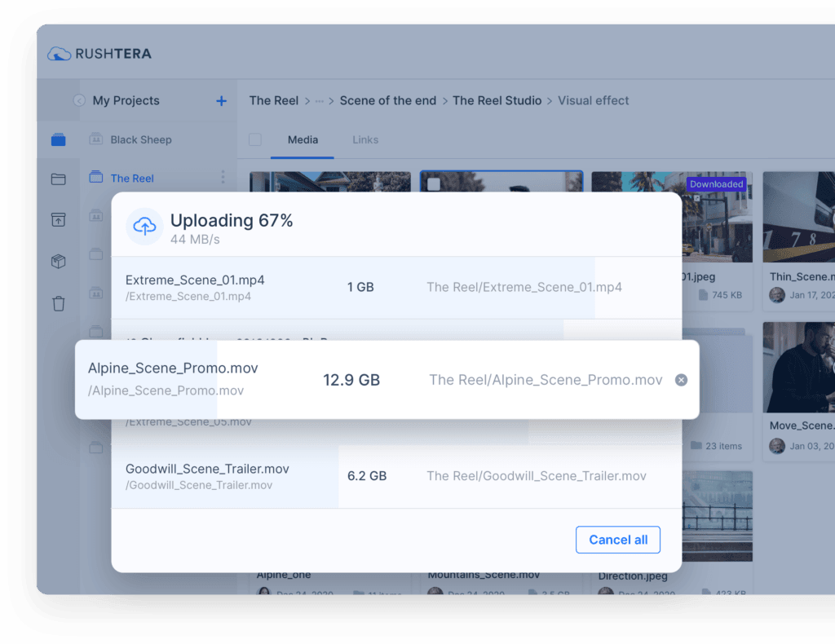
Task: Click the Jan 17 date label
Action: coord(812,295)
